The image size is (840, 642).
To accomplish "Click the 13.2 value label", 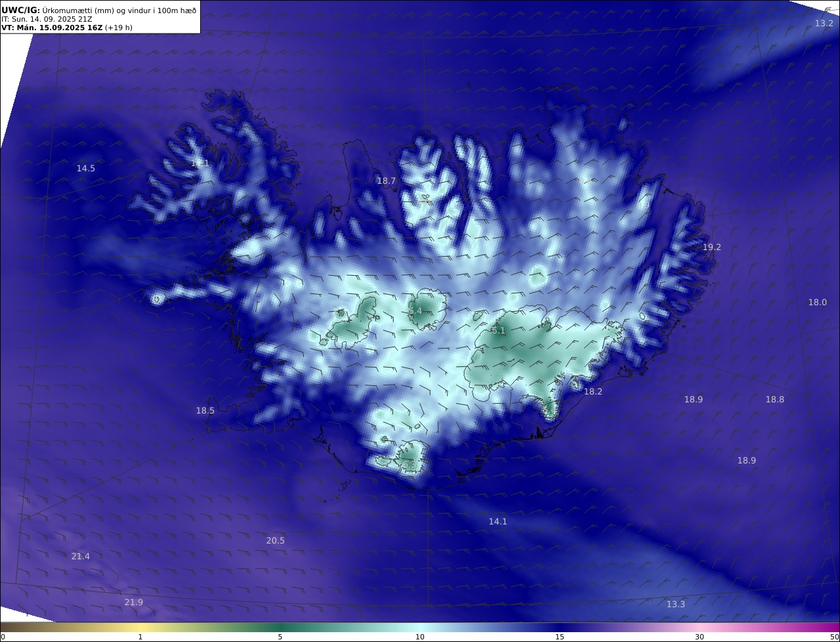I will pyautogui.click(x=824, y=23).
